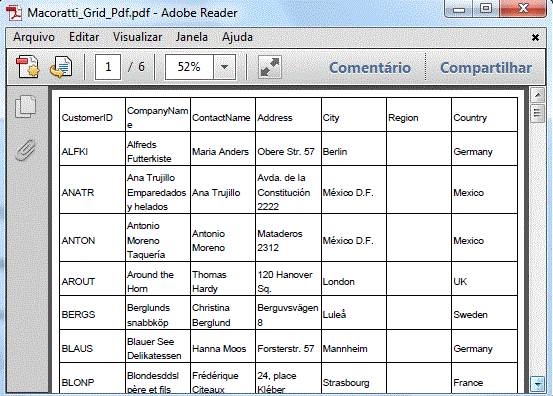This screenshot has width=553, height=396.
Task: Click the Adobe PDF title bar icon
Action: point(14,13)
